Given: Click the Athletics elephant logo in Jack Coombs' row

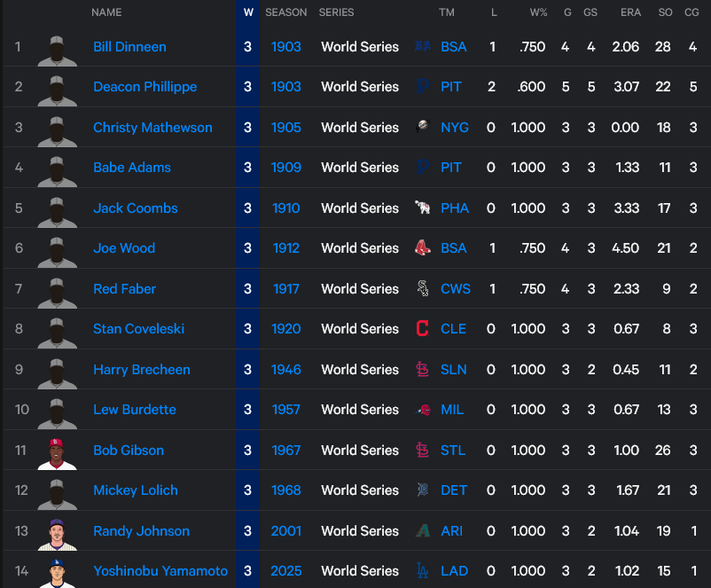Looking at the screenshot, I should coord(423,208).
